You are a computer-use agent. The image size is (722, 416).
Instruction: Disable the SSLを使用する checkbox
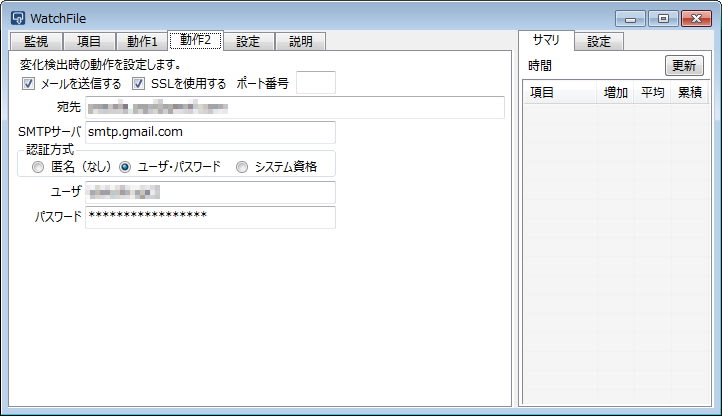tap(139, 83)
